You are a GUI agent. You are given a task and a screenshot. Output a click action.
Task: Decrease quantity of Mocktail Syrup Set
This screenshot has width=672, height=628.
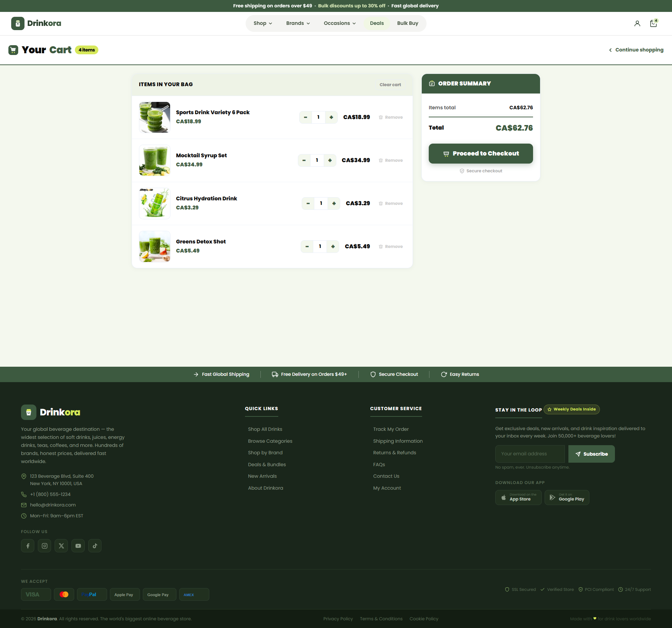click(304, 160)
